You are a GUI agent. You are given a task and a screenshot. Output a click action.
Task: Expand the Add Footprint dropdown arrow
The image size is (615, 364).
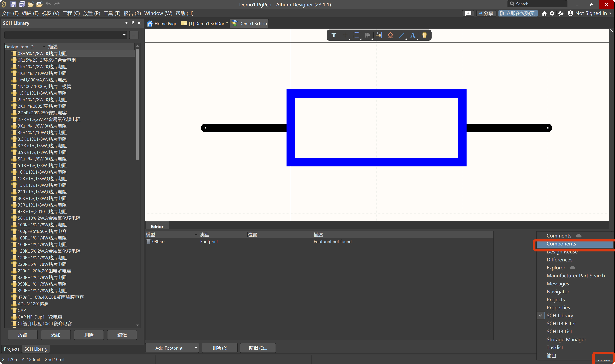pyautogui.click(x=196, y=348)
